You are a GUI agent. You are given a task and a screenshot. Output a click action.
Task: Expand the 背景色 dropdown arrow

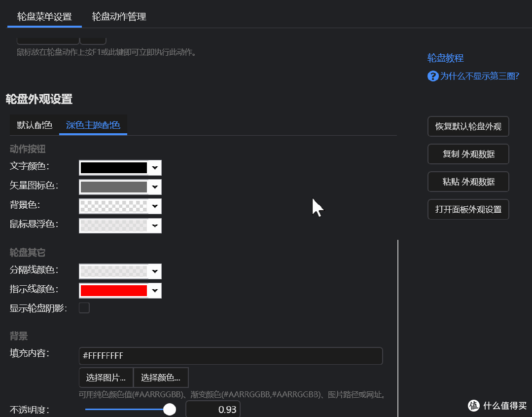click(x=155, y=206)
